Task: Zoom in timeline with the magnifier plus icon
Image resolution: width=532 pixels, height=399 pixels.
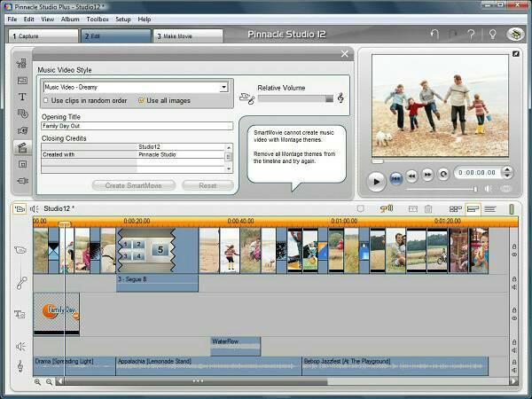Action: [x=38, y=381]
